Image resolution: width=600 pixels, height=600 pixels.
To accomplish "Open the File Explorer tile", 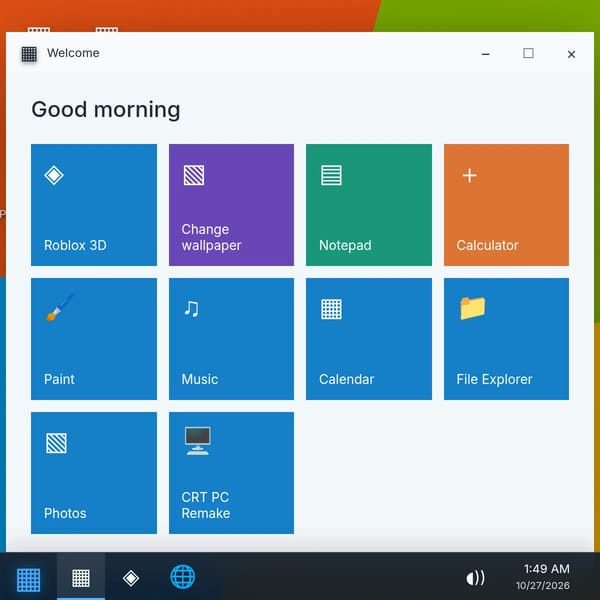I will 506,339.
